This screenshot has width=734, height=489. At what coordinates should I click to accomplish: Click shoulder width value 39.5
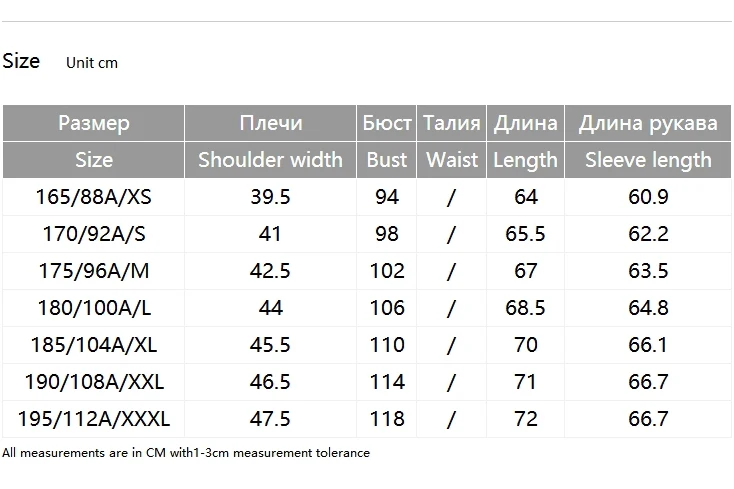(x=270, y=197)
